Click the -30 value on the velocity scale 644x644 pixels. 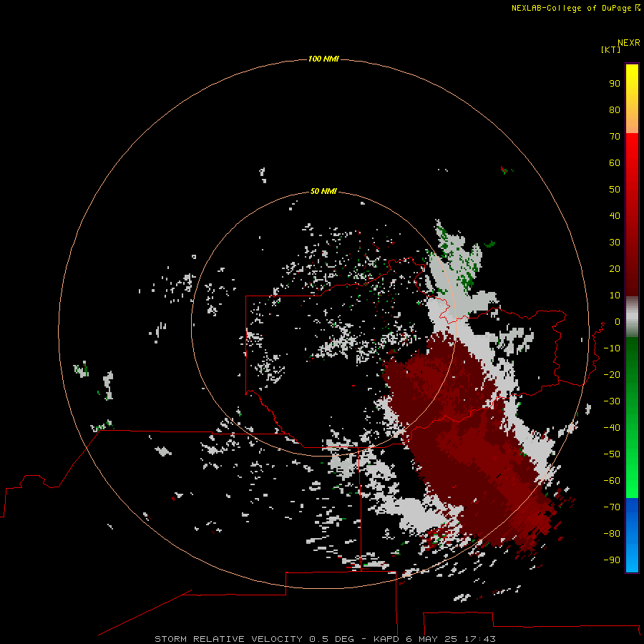click(x=612, y=401)
